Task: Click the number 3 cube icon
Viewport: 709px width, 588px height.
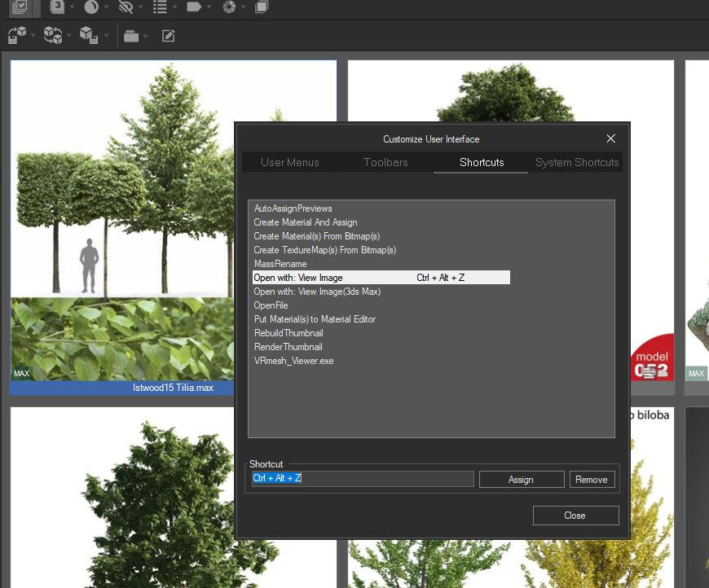Action: tap(57, 7)
